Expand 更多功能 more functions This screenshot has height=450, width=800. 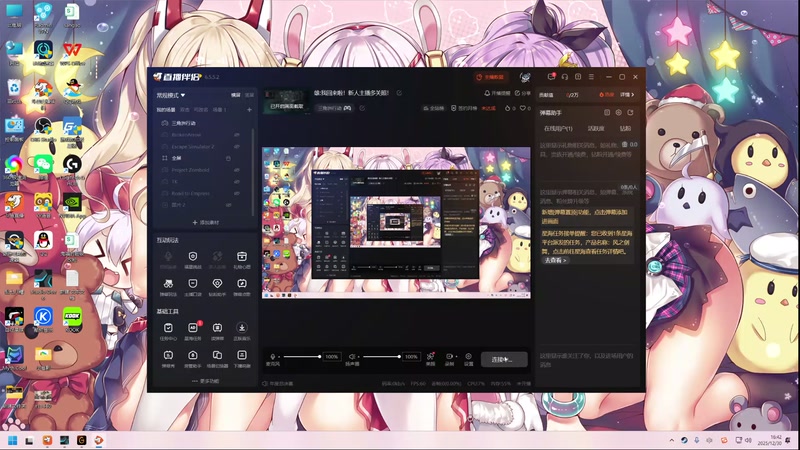[206, 381]
